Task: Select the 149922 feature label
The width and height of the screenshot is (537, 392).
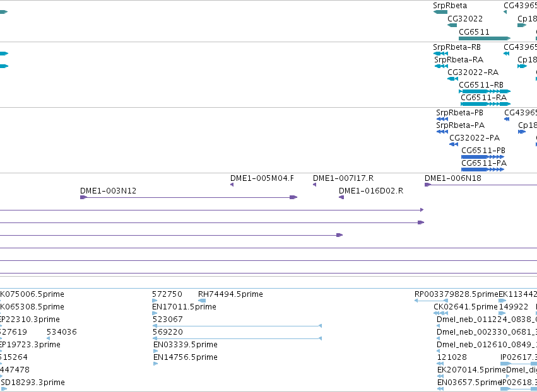Action: [x=514, y=307]
